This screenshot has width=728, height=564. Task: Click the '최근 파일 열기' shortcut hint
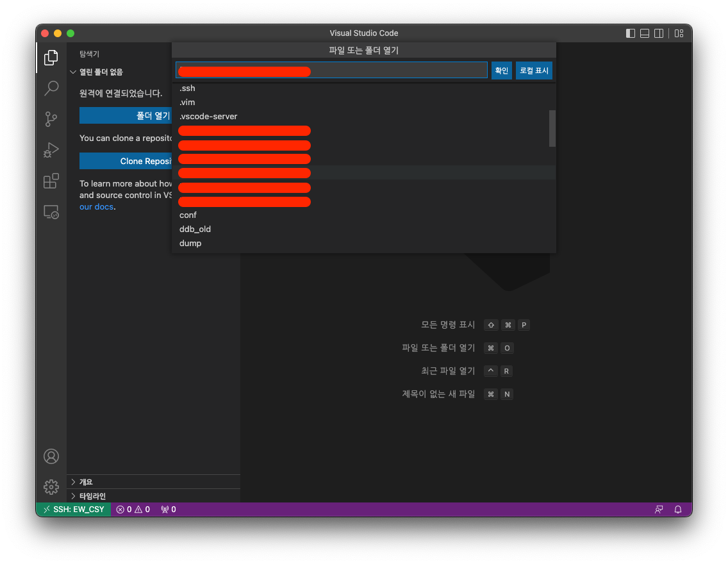[448, 371]
